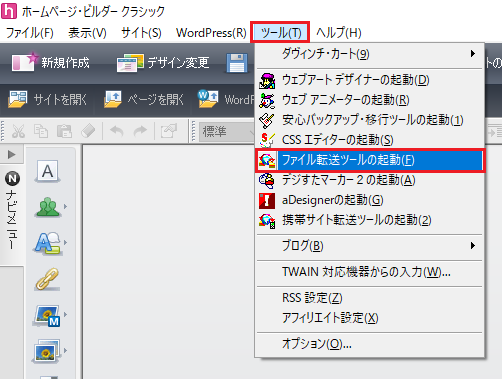Click the 新規作成 button

pyautogui.click(x=51, y=62)
